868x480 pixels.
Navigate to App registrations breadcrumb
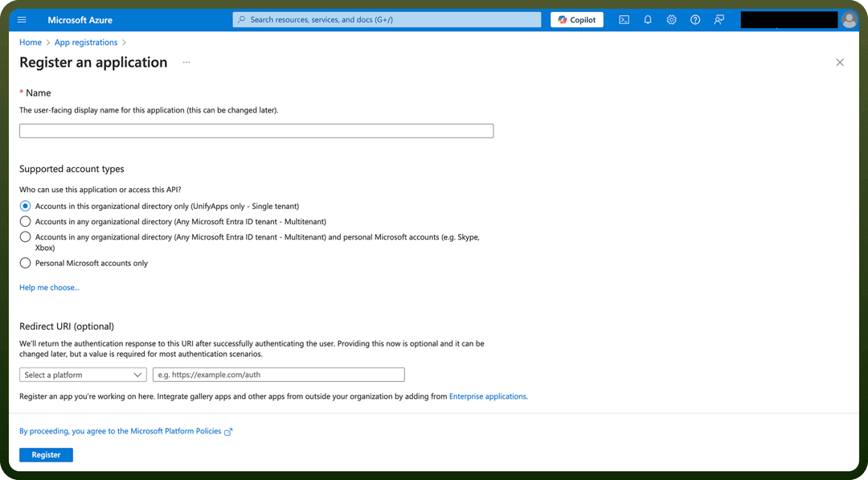point(86,43)
